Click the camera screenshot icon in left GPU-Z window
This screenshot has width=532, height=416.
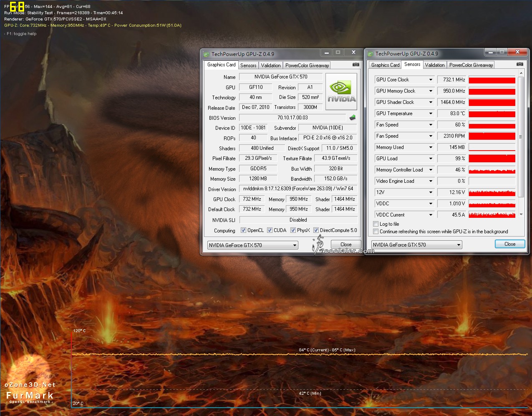pos(356,65)
